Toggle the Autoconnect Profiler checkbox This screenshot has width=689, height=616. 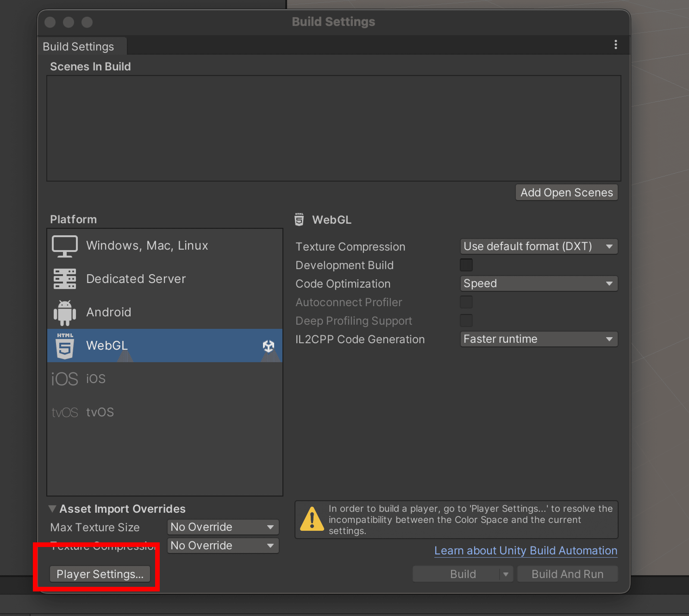point(466,302)
